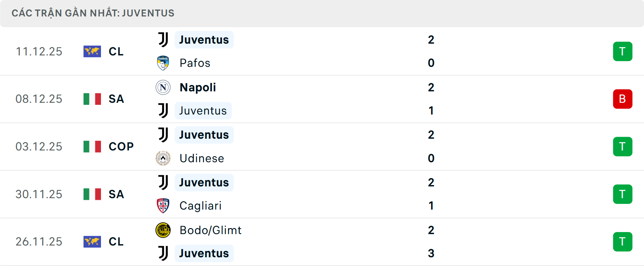Click the green T badge for the Pafos match
This screenshot has width=644, height=266.
click(x=623, y=51)
